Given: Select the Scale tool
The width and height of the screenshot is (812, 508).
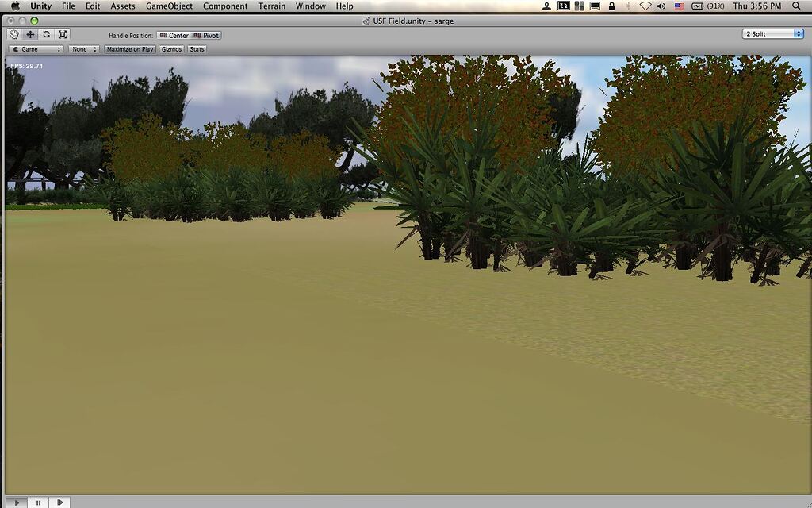Looking at the screenshot, I should [63, 34].
